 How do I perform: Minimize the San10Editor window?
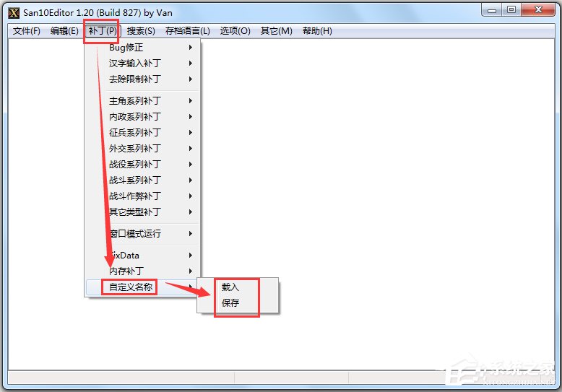(492, 9)
